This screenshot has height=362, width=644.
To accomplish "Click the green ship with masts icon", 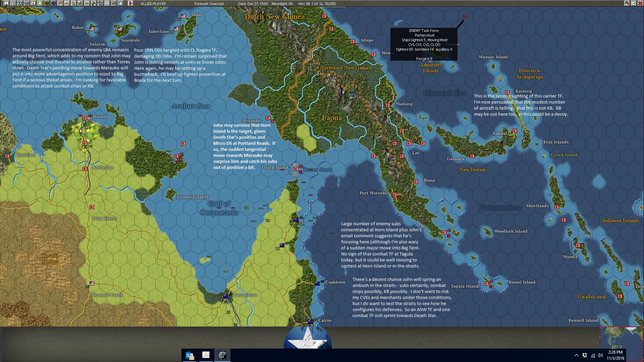I will (x=87, y=3).
